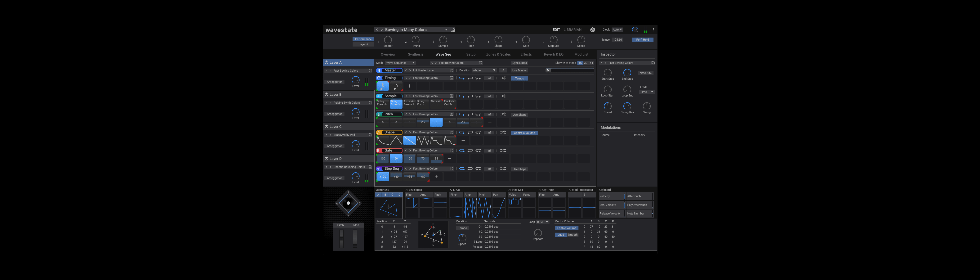Click the Sync Notes button
This screenshot has height=280, width=980.
click(519, 63)
